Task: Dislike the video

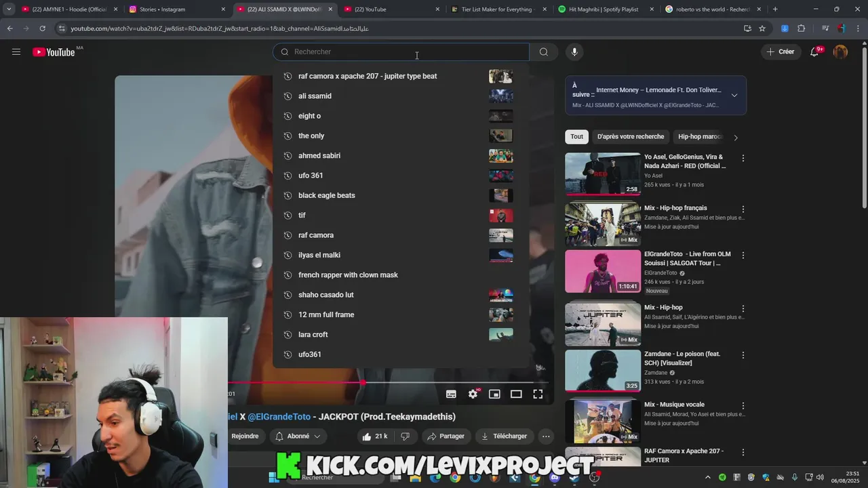Action: (x=405, y=436)
